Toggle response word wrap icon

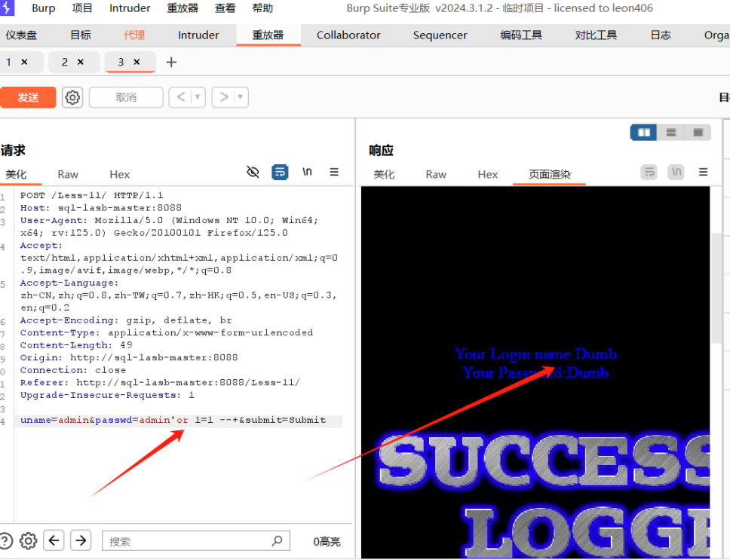[x=649, y=172]
